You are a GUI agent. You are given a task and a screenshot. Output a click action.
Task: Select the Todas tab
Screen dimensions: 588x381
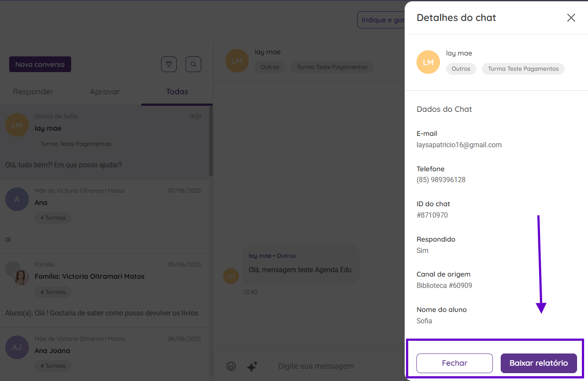click(177, 92)
